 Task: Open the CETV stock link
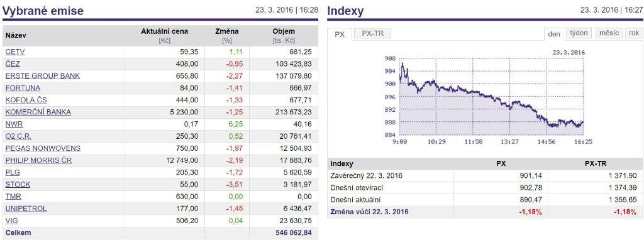(x=15, y=52)
